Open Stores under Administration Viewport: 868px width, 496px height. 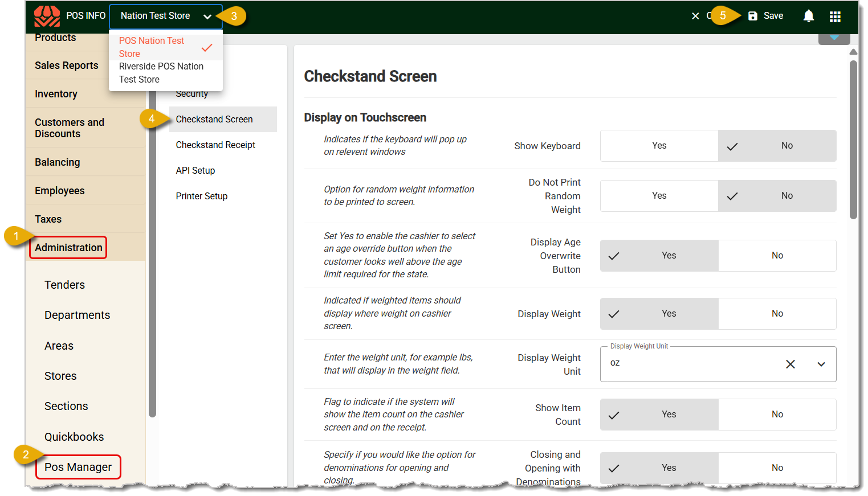60,376
